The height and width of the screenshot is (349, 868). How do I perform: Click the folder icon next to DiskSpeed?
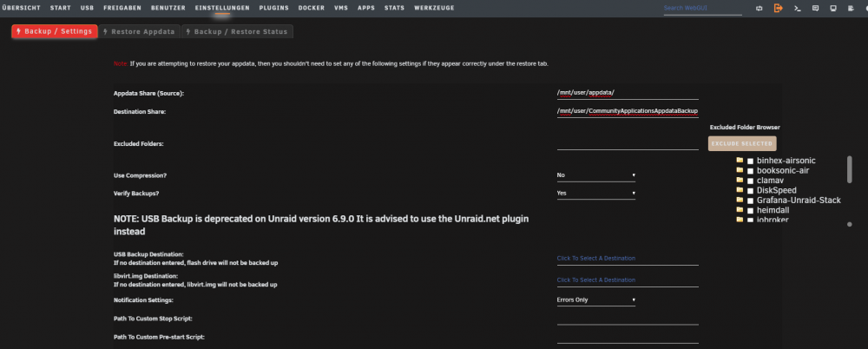click(740, 190)
